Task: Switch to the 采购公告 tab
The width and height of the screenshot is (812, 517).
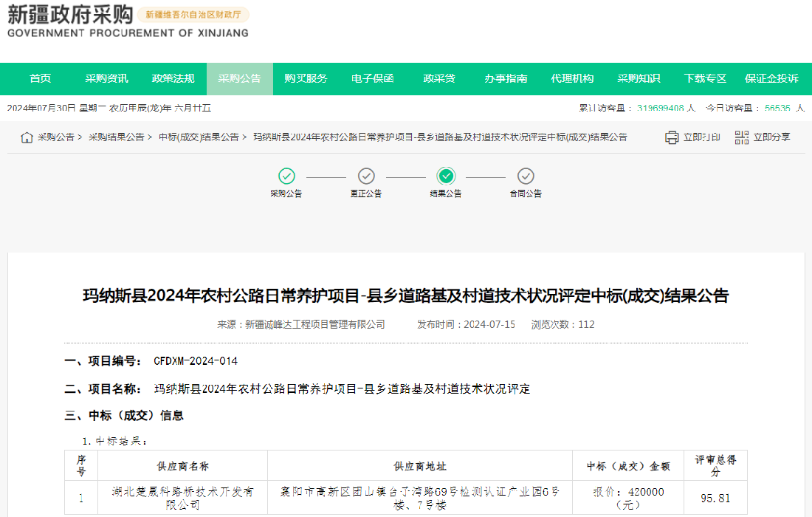Action: 239,79
